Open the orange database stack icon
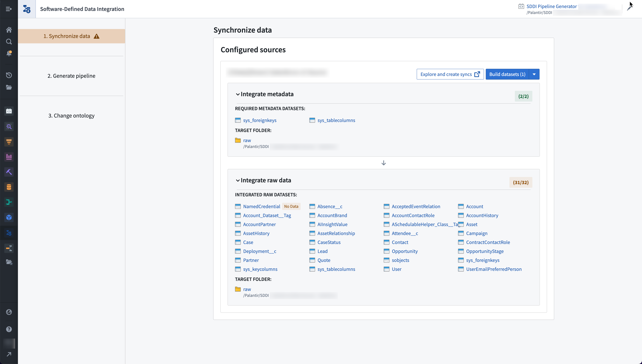 coord(9,187)
